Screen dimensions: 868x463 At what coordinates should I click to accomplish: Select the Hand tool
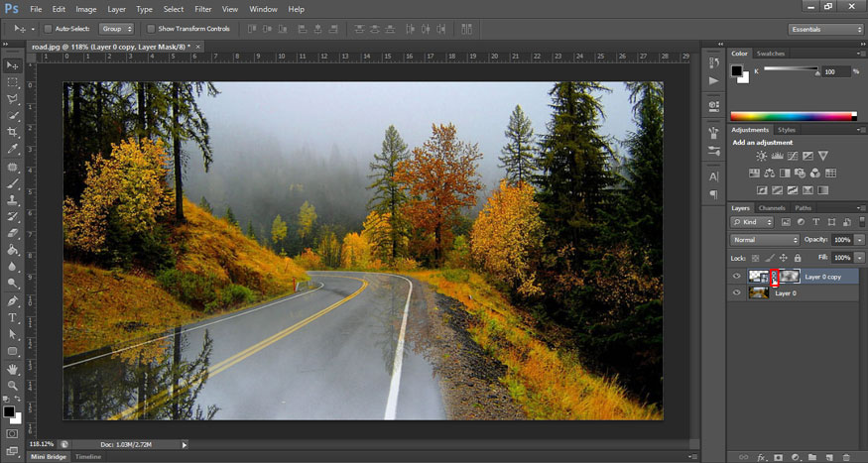(13, 368)
